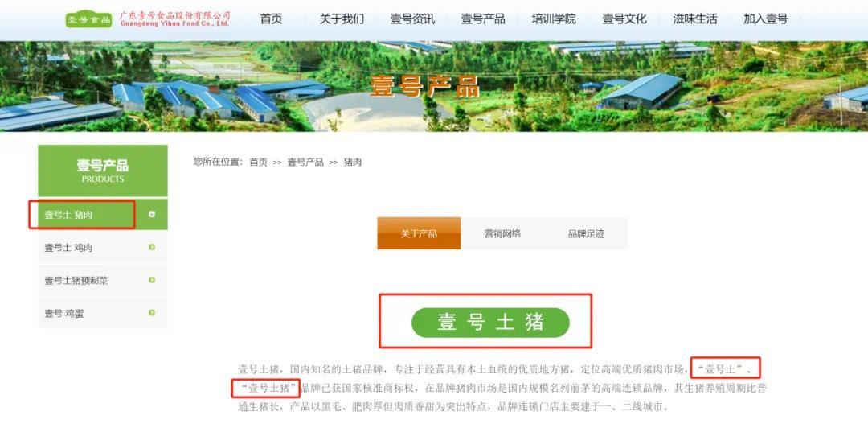Open the 壹号文化 navigation item

coord(624,19)
